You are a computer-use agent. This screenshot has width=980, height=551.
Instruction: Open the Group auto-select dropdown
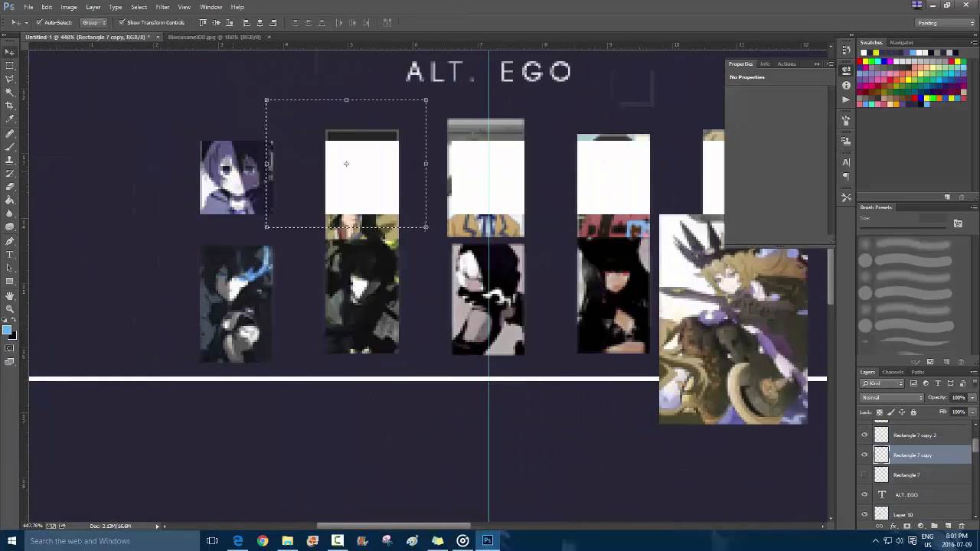pos(94,23)
